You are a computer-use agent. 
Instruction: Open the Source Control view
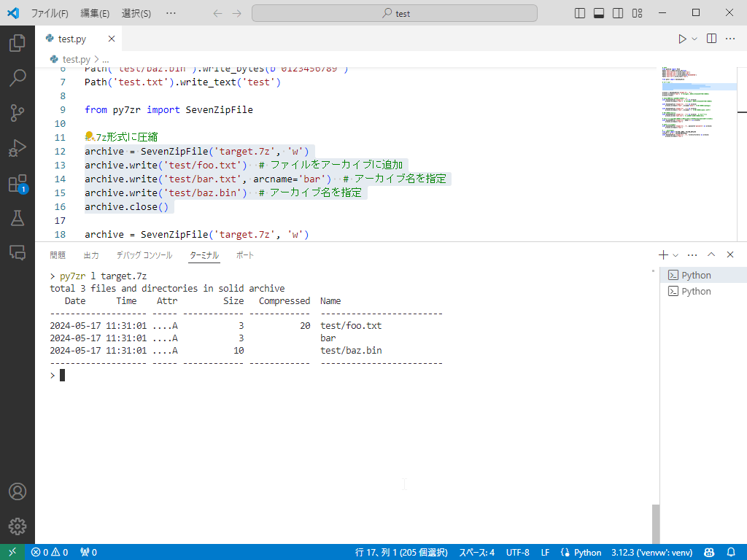18,112
